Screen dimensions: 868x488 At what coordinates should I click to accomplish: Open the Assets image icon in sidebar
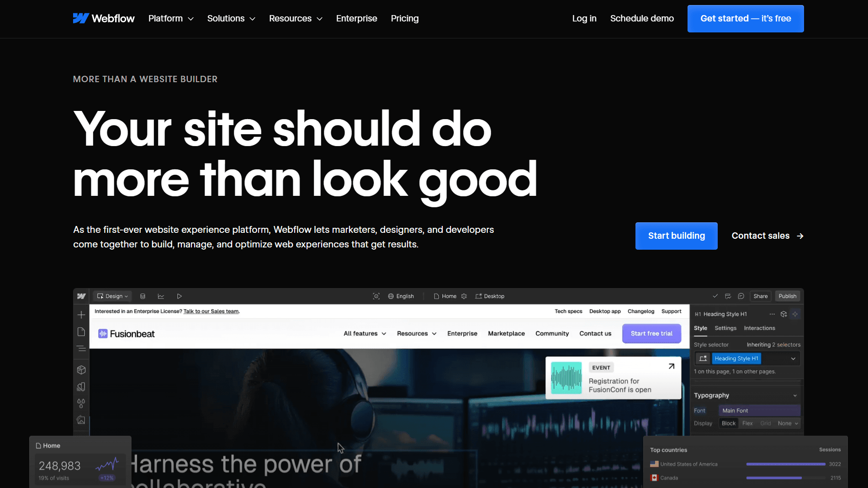coord(81,420)
